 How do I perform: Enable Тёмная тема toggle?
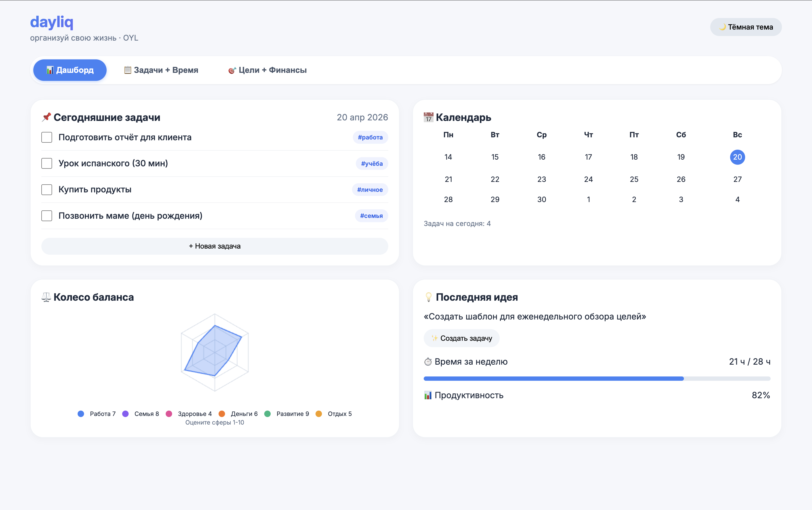(746, 27)
